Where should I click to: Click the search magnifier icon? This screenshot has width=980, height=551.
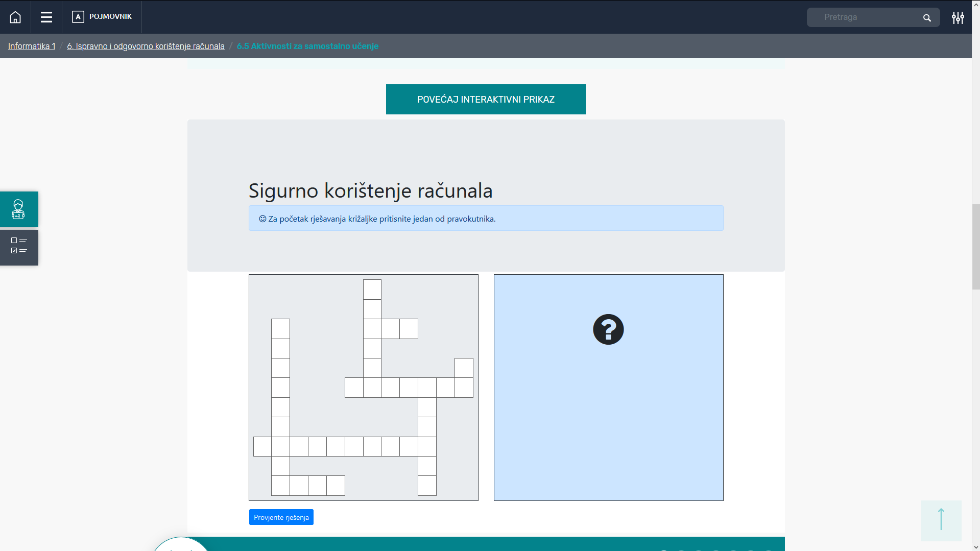(927, 18)
